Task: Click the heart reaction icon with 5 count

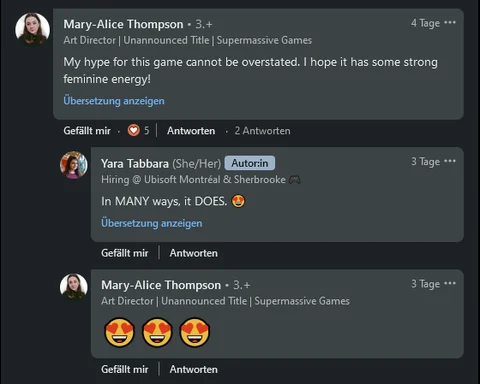Action: coord(134,130)
